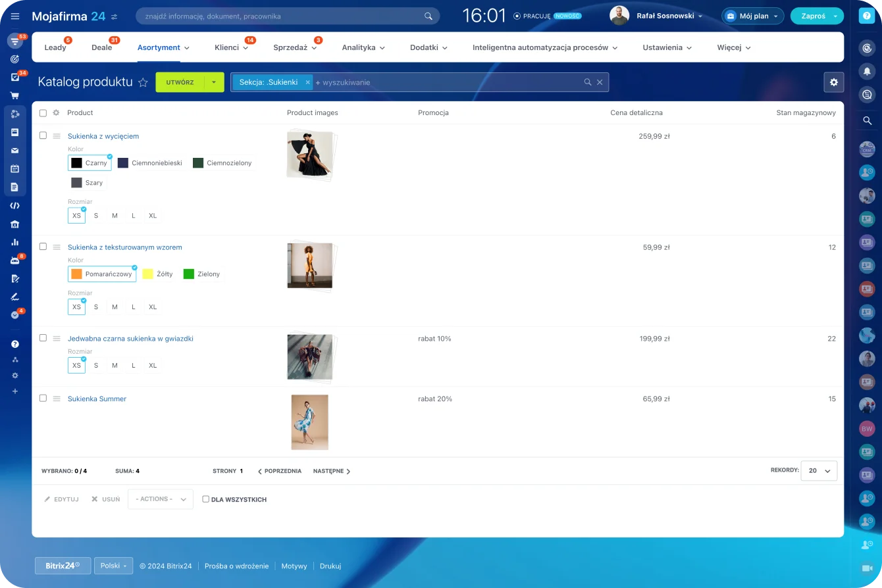
Task: Click the magnifier search icon on the right rail
Action: point(867,120)
